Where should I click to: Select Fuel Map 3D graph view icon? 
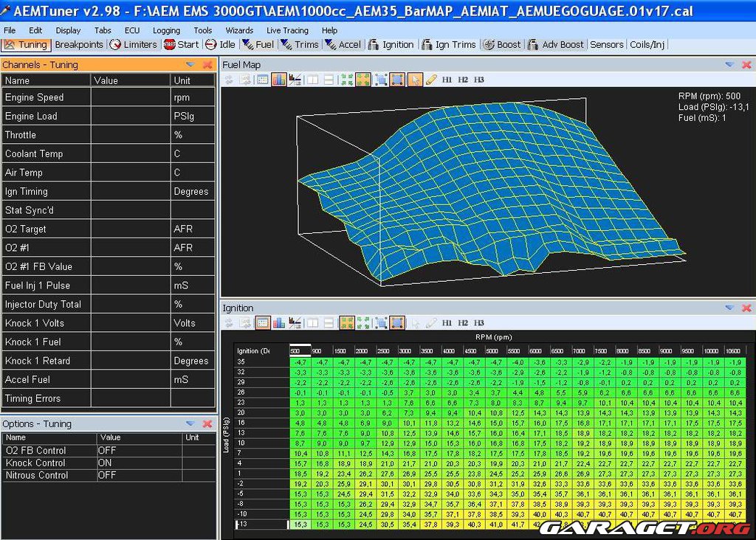pos(278,80)
